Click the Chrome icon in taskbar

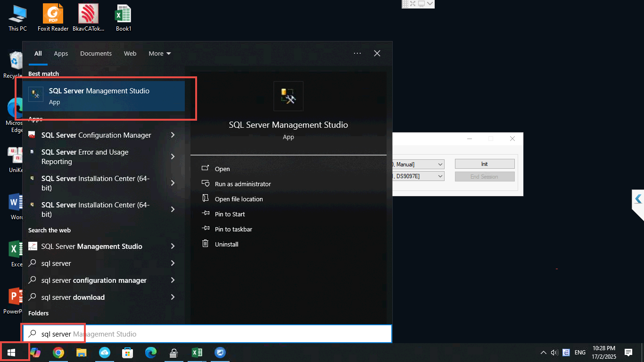coord(58,353)
